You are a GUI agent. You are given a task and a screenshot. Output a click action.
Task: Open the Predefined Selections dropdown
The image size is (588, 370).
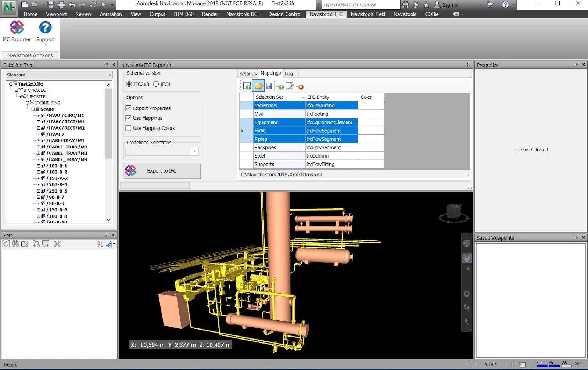pos(162,151)
